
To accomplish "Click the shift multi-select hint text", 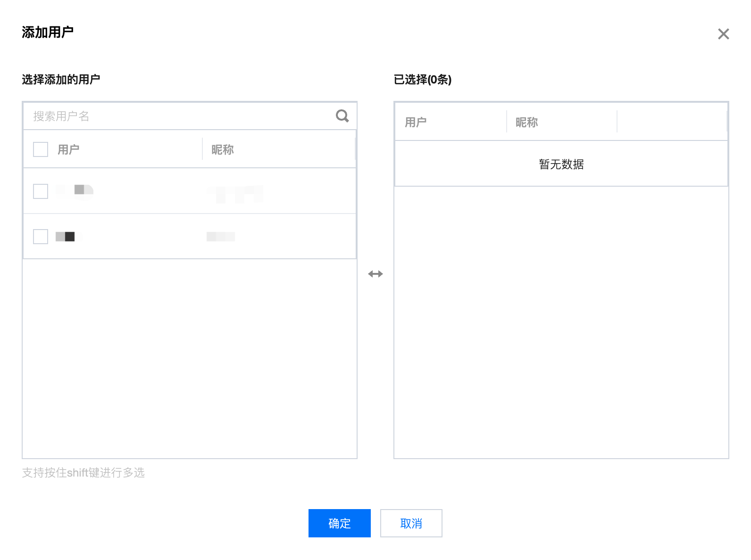I will click(83, 473).
